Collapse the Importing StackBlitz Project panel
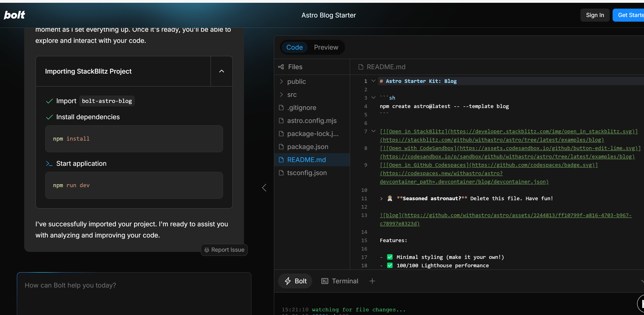644x315 pixels. [x=221, y=71]
